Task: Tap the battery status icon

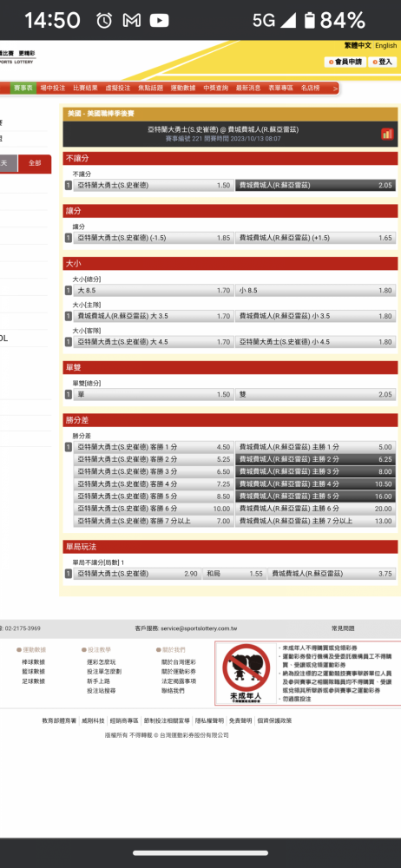Action: (x=310, y=21)
